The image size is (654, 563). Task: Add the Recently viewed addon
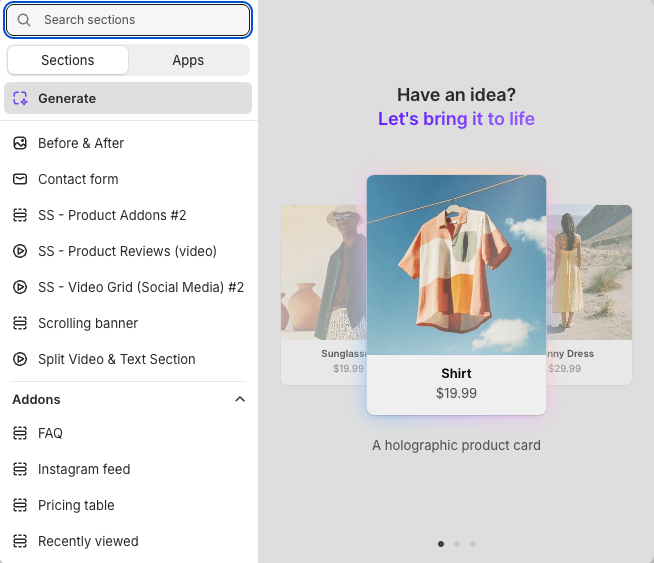(x=128, y=541)
